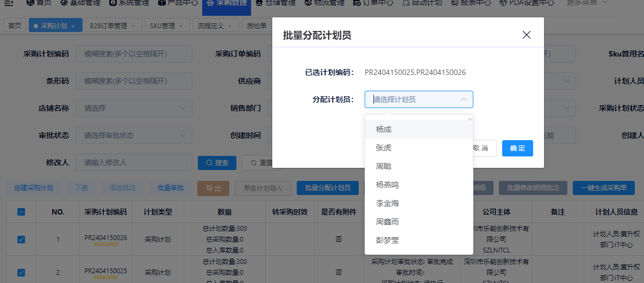The image size is (644, 283).
Task: Select 彭梦莹 from planner list
Action: click(419, 240)
